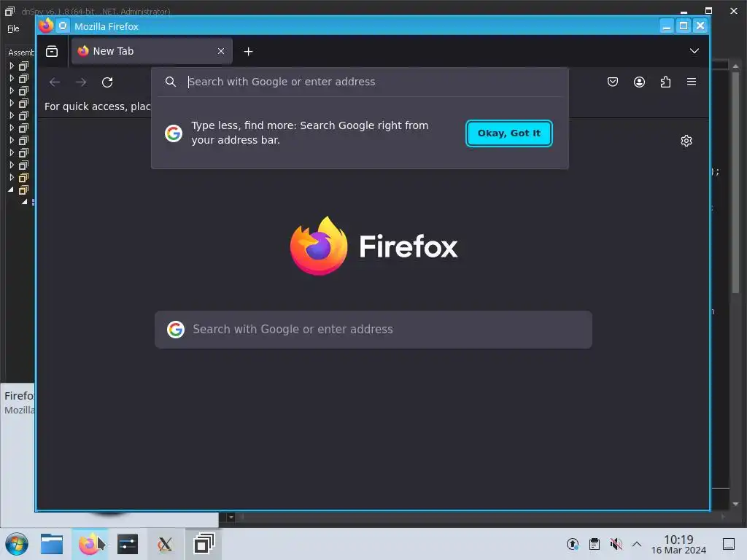This screenshot has height=560, width=747.
Task: Minimize the Mozilla Firefox window
Action: tap(667, 26)
